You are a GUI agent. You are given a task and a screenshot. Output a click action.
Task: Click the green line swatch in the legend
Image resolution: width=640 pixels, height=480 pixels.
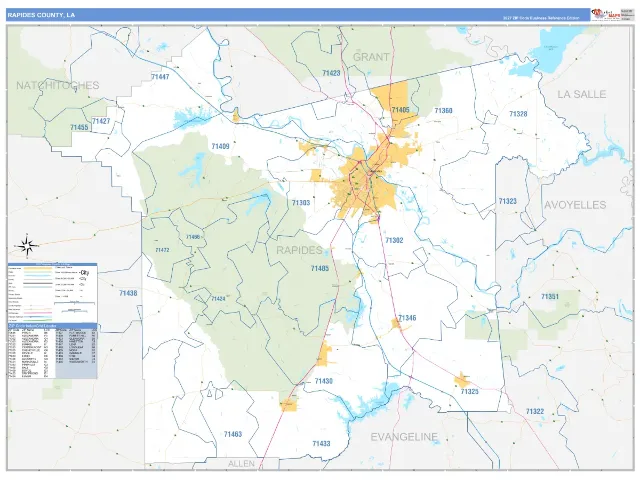(38, 320)
